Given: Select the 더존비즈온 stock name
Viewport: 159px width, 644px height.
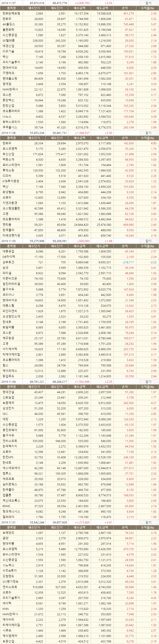Looking at the screenshot, I should point(10,278).
